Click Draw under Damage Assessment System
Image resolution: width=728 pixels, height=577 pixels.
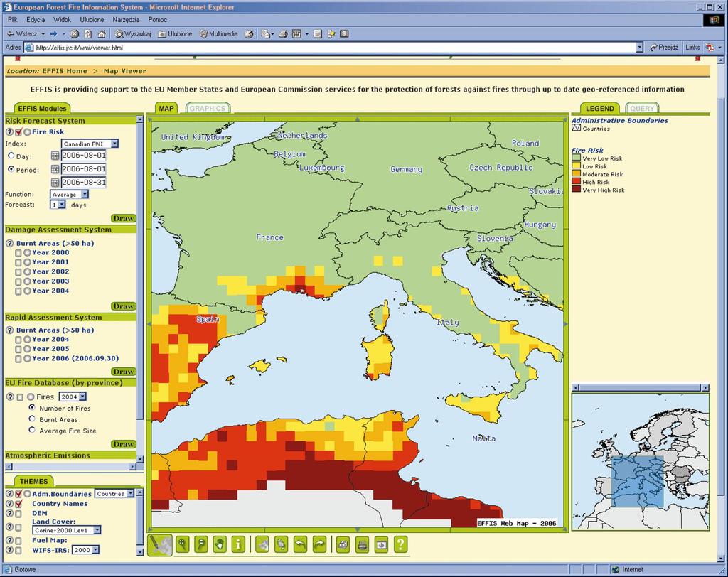124,306
